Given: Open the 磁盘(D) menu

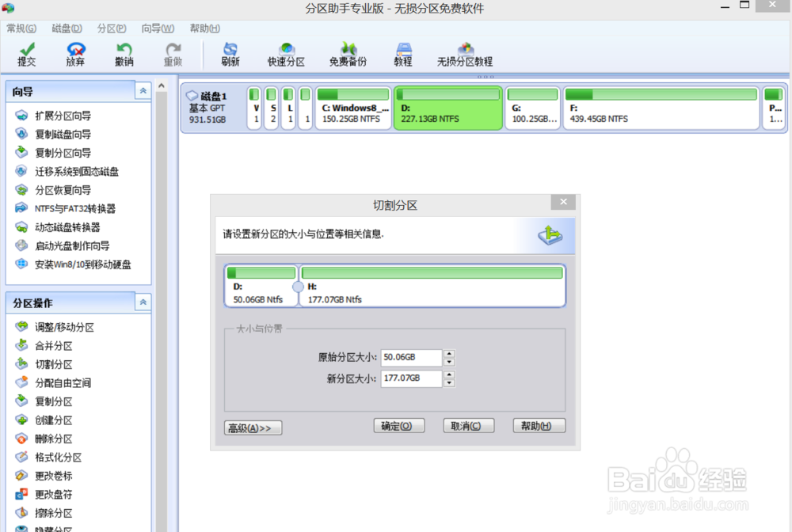Looking at the screenshot, I should [67, 28].
